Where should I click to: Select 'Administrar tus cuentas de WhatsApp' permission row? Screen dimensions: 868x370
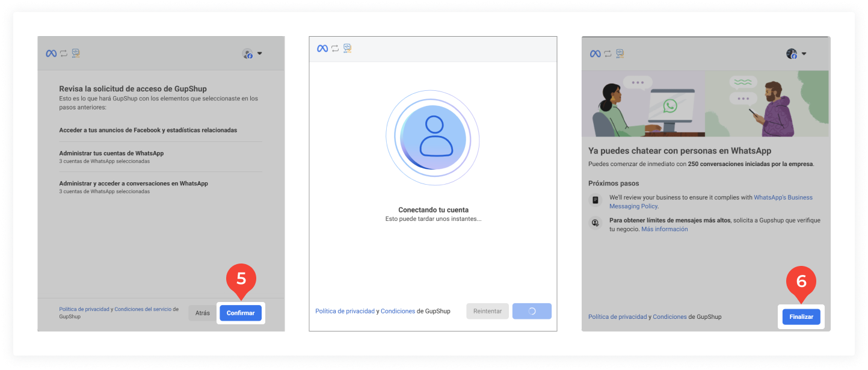[111, 153]
